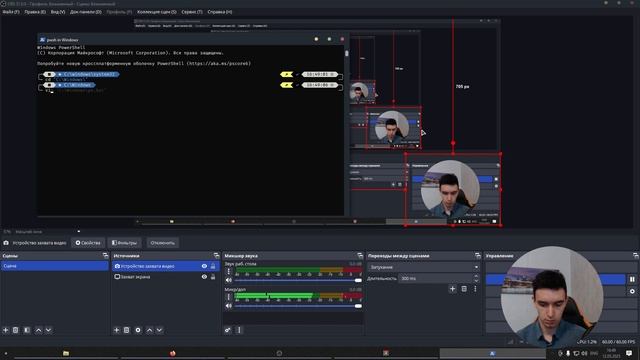The image size is (640, 360).
Task: Move selected scene down with arrow
Action: [x=48, y=330]
